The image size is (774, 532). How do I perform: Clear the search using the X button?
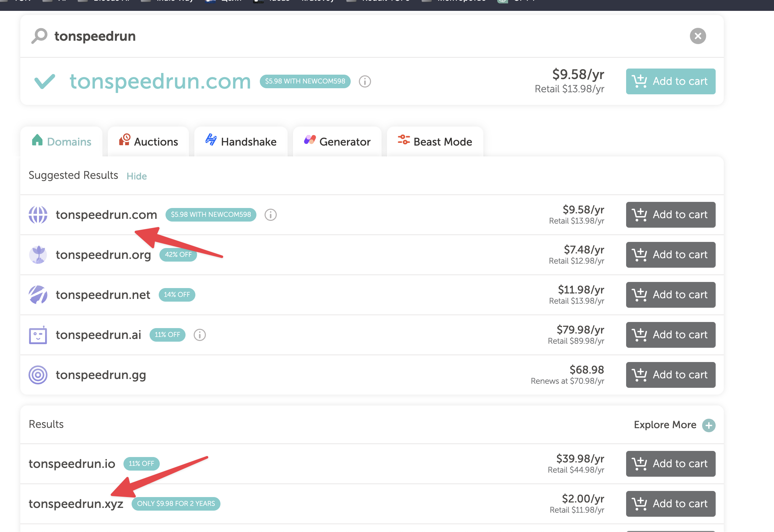coord(698,36)
